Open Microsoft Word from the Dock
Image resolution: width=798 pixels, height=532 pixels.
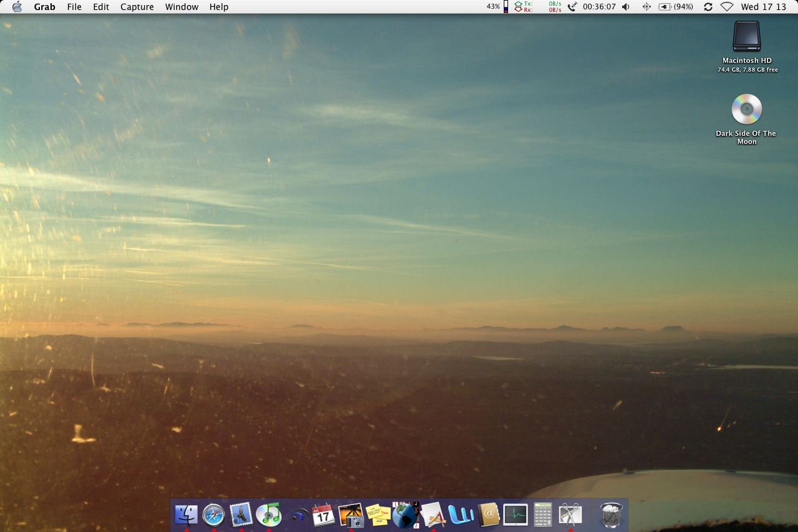(x=461, y=515)
